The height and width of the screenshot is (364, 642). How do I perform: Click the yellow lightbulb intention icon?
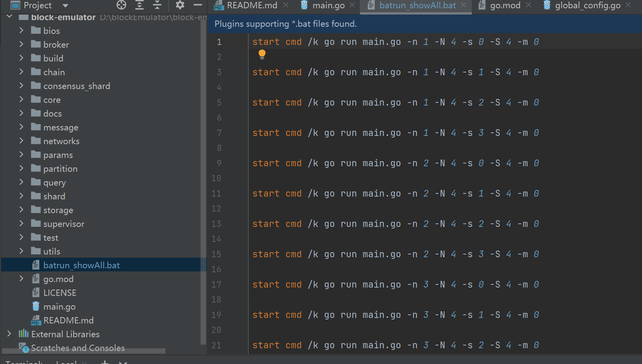click(x=262, y=54)
